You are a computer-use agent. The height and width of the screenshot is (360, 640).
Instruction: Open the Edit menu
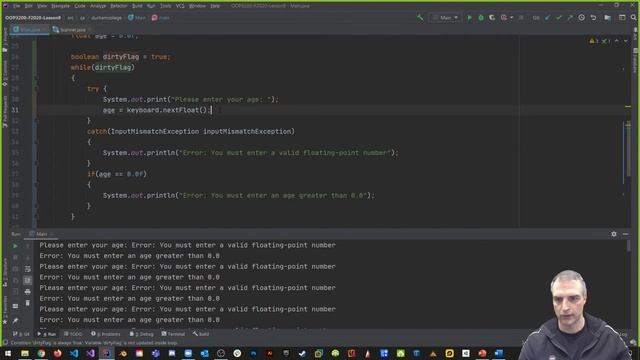tap(29, 6)
